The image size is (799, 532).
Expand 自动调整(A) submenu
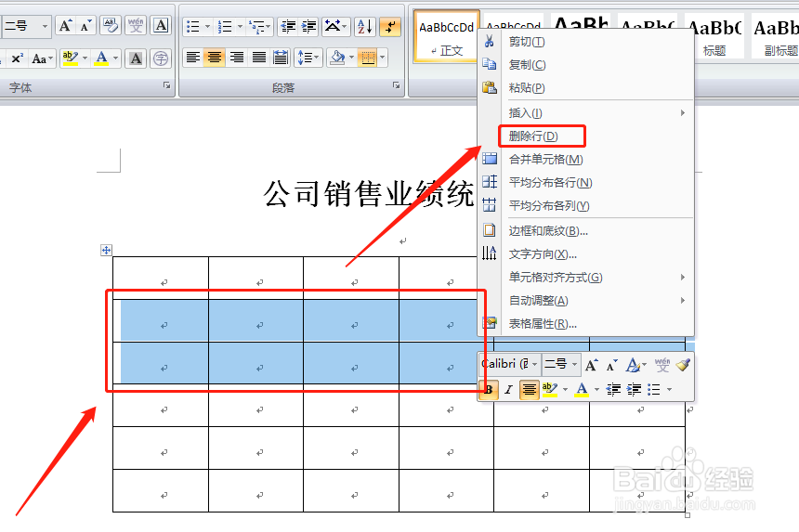coord(586,301)
